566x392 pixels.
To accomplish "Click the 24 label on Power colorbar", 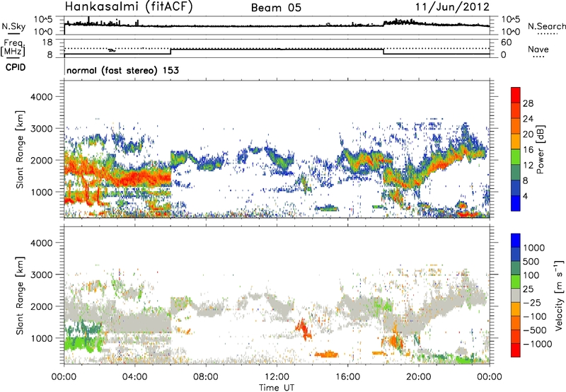I will (528, 119).
